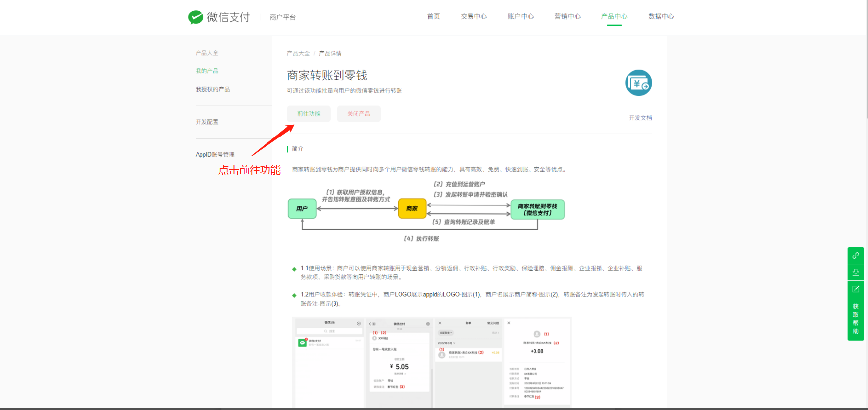Select 我的产品 in the left sidebar
This screenshot has width=868, height=410.
point(207,71)
